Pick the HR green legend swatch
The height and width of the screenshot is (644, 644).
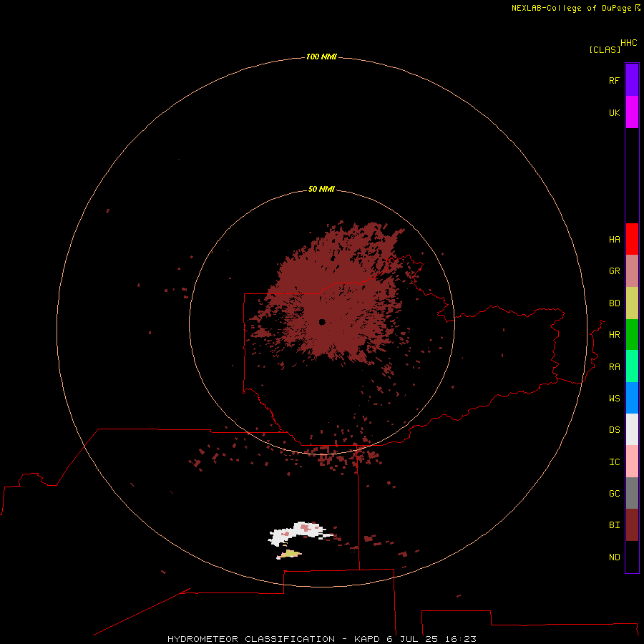click(x=632, y=335)
